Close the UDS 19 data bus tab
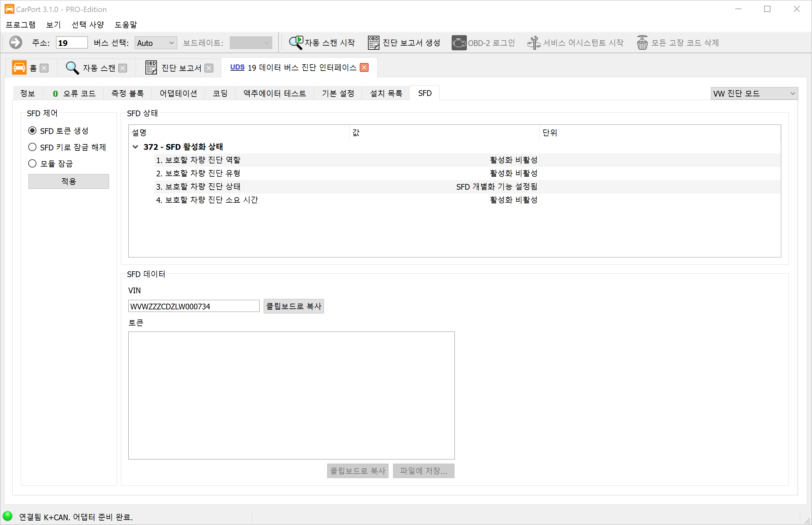This screenshot has width=812, height=525. coord(364,67)
